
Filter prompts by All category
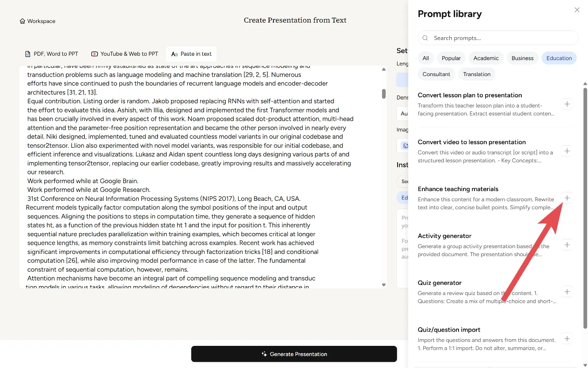coord(425,58)
